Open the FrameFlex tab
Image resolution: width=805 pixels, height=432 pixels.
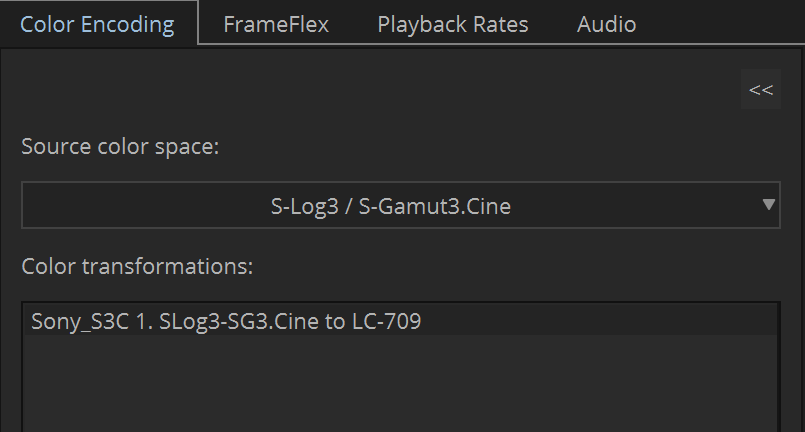point(276,24)
